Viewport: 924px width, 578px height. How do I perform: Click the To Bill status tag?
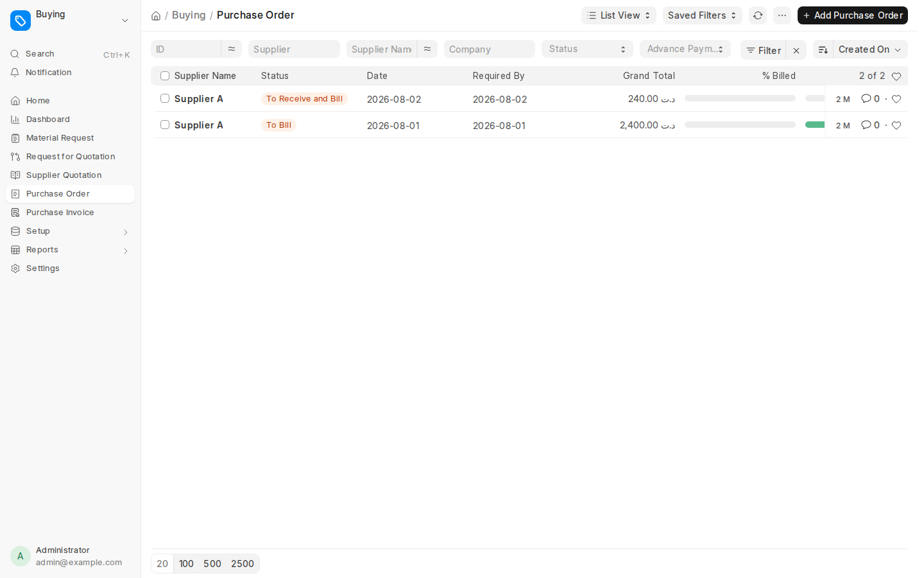click(278, 125)
